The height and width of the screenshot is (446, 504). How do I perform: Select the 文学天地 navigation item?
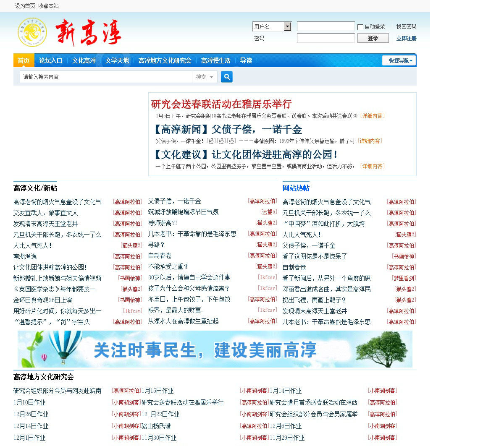point(117,60)
